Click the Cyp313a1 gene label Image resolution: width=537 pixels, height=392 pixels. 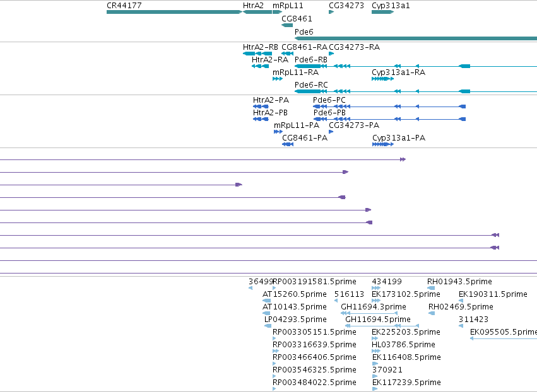click(391, 6)
